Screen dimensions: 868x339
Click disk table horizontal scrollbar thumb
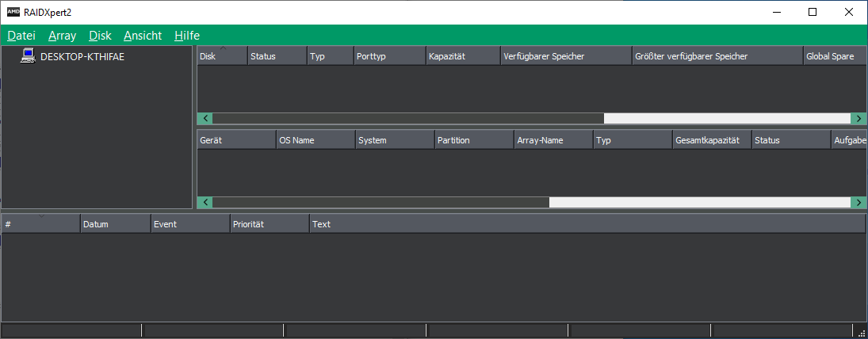(408, 118)
